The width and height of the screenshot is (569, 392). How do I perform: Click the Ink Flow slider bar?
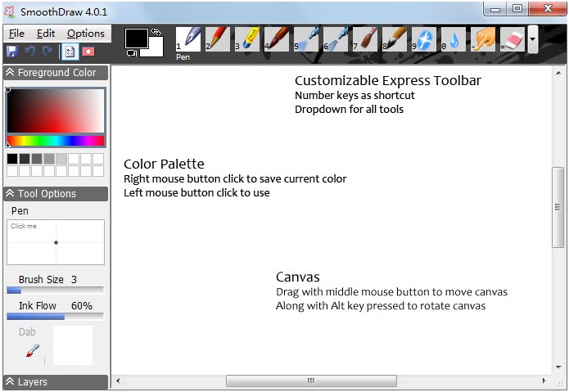(55, 317)
